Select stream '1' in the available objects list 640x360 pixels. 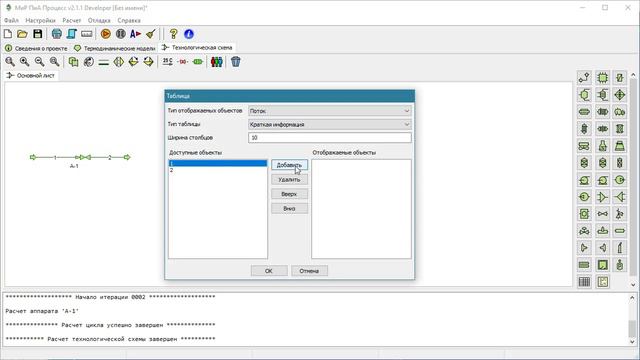[218, 163]
